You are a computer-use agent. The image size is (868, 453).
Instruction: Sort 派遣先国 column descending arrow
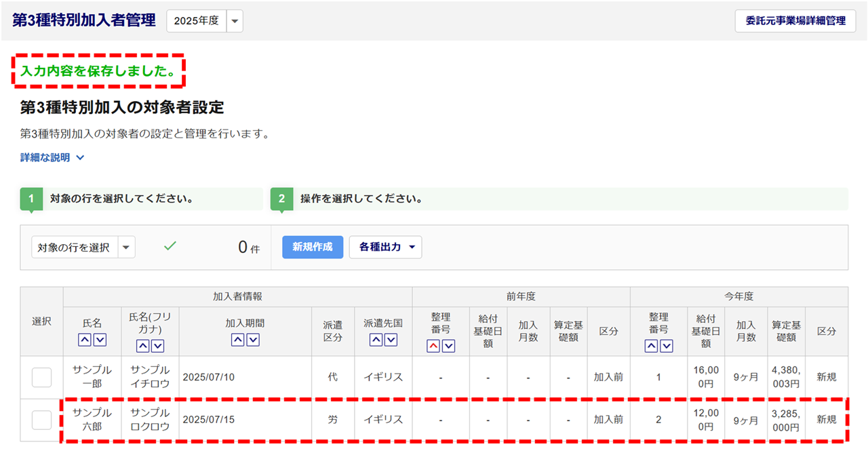391,340
